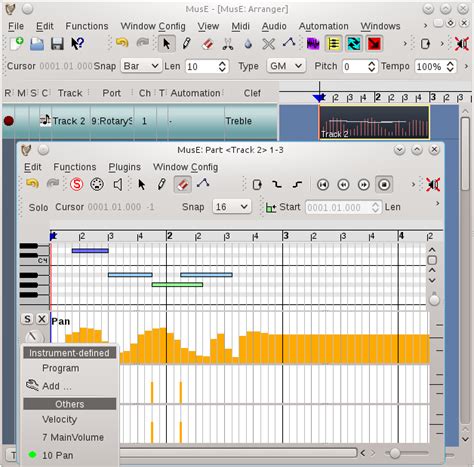Click the Pitch value input field

click(x=355, y=66)
